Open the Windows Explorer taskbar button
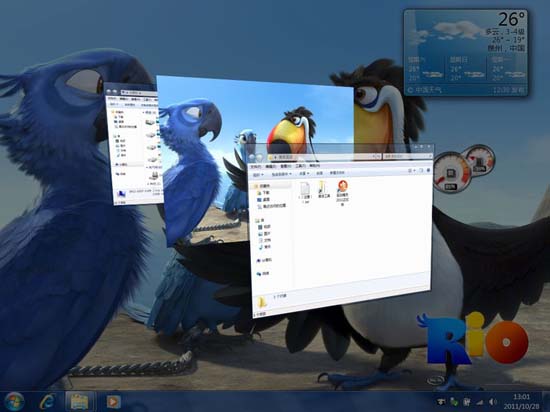 pos(80,401)
